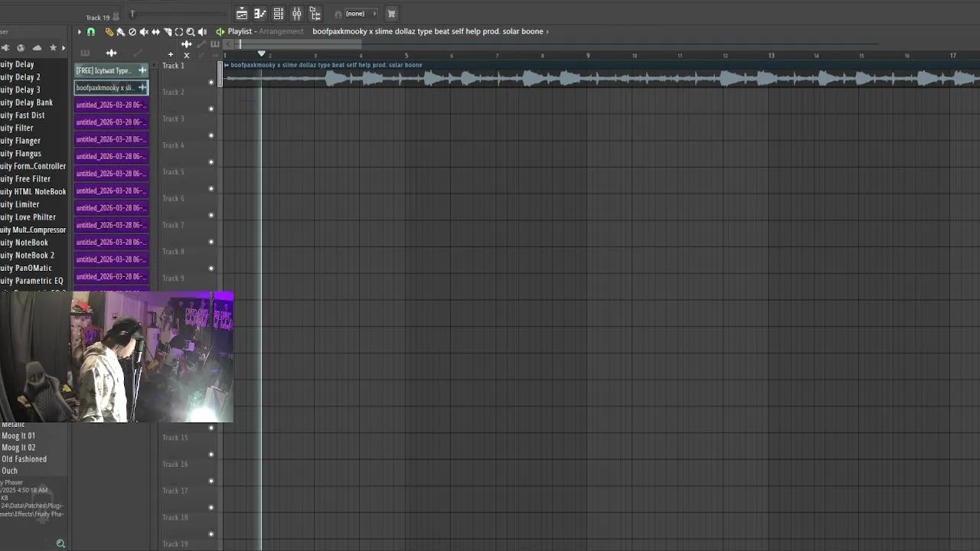Adjust the slider beside the 'Track 19' hint
This screenshot has width=980, height=551.
[x=132, y=14]
